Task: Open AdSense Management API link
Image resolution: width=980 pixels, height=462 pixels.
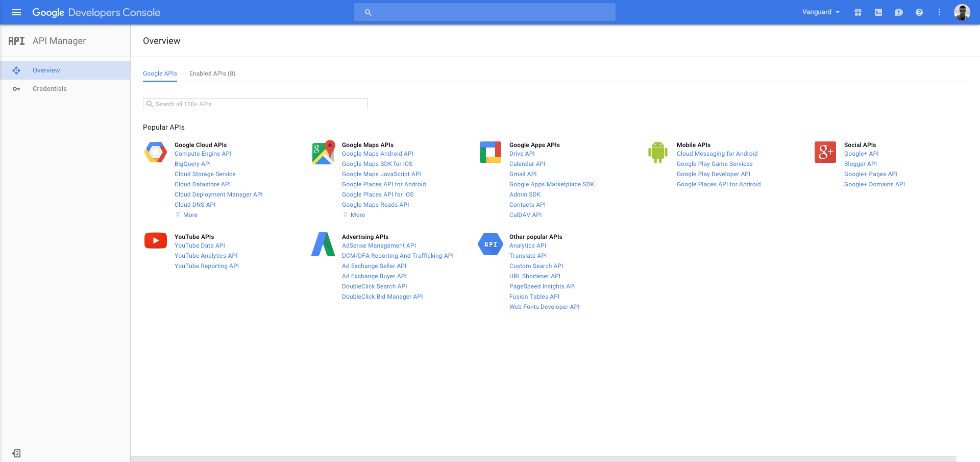Action: click(x=379, y=246)
